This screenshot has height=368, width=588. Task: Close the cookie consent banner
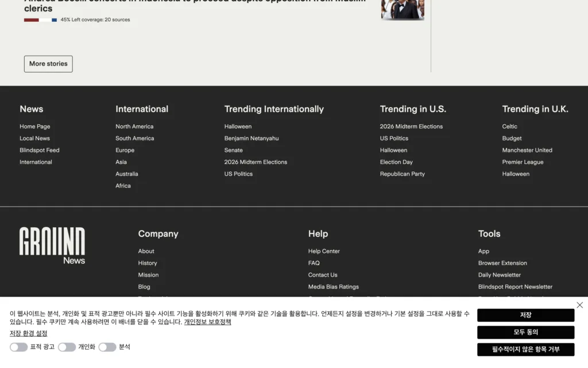click(x=580, y=305)
